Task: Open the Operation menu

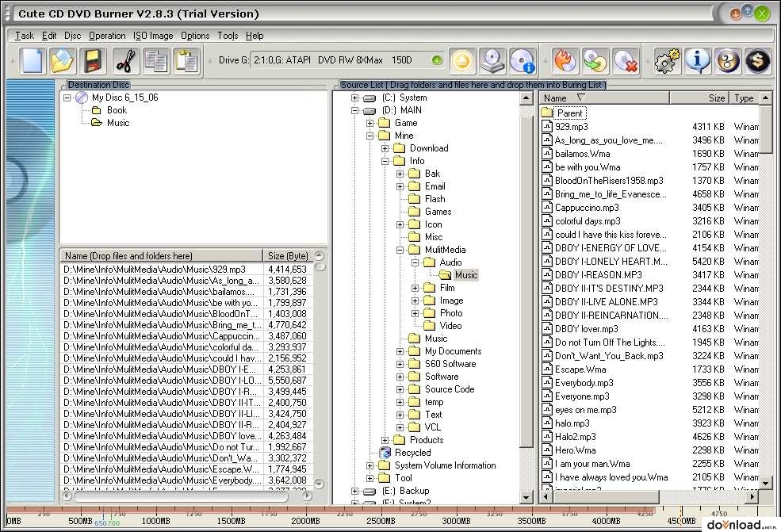Action: coord(107,36)
